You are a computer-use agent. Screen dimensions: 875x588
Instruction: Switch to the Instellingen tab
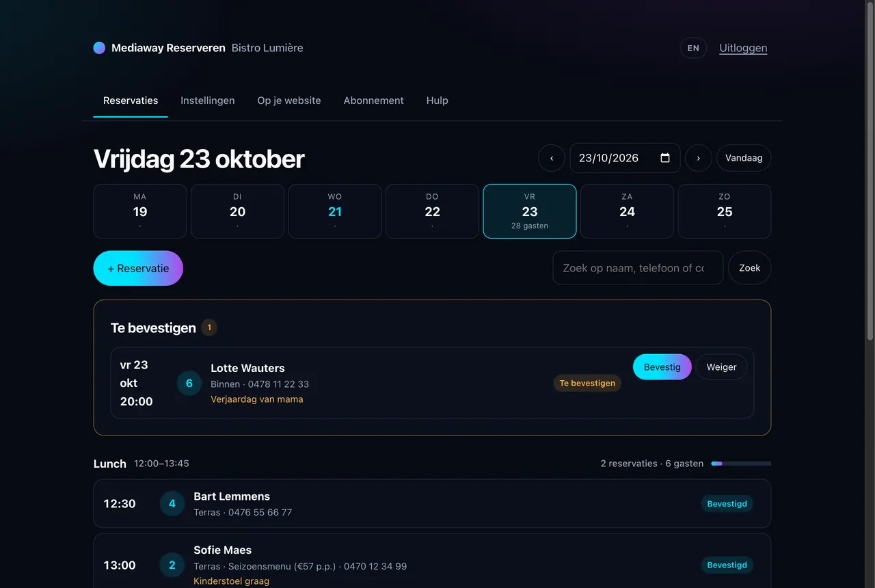(x=208, y=101)
